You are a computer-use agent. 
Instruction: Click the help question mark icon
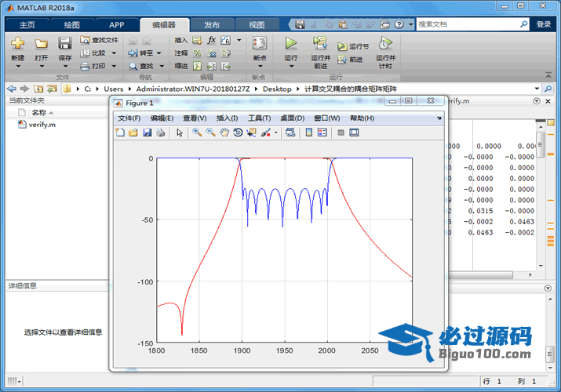pos(399,24)
